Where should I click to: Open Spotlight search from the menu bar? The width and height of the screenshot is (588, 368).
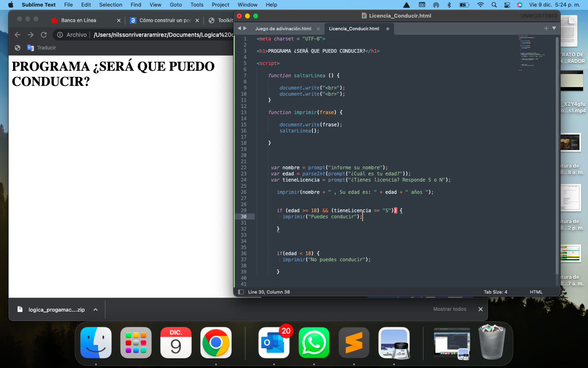click(494, 5)
